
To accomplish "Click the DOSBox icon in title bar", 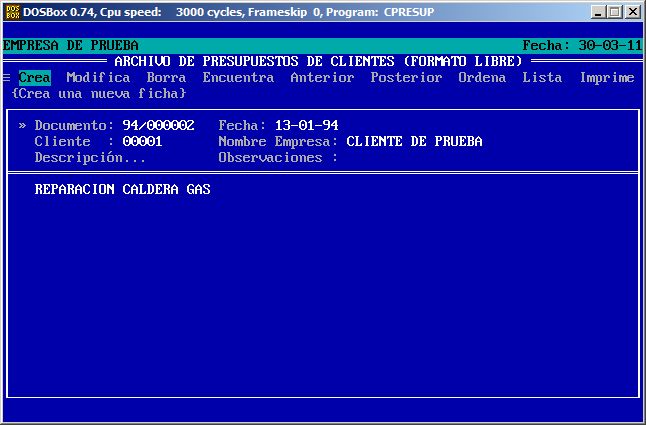I will (12, 12).
